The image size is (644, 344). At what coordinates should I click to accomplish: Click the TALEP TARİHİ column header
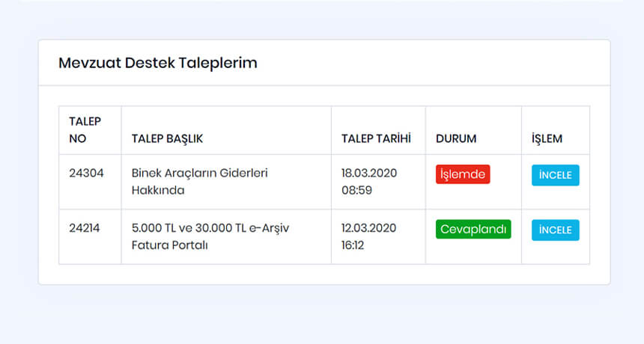(x=376, y=139)
